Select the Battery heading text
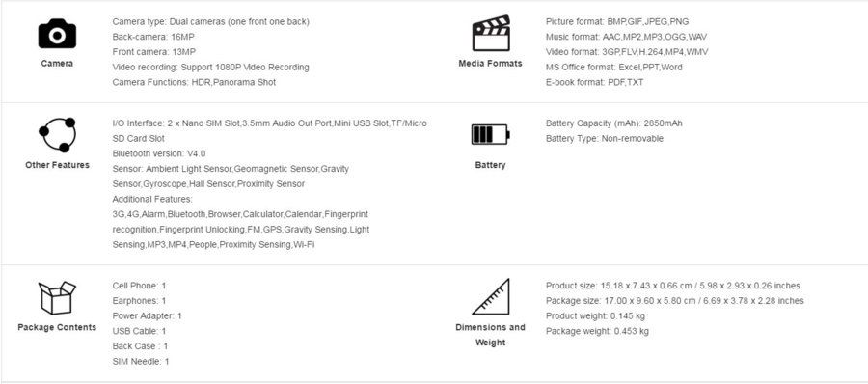The height and width of the screenshot is (384, 868). pyautogui.click(x=490, y=165)
